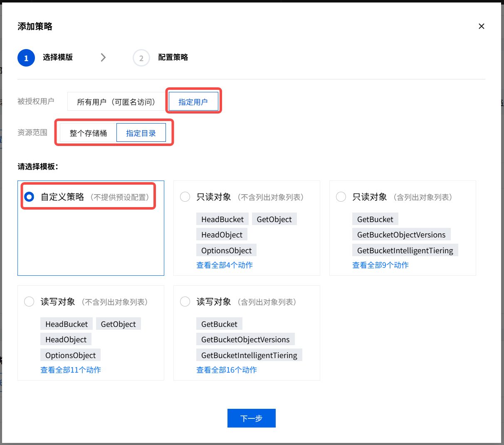The width and height of the screenshot is (504, 445).
Task: Select the 自定义策略 radio button
Action: point(29,197)
